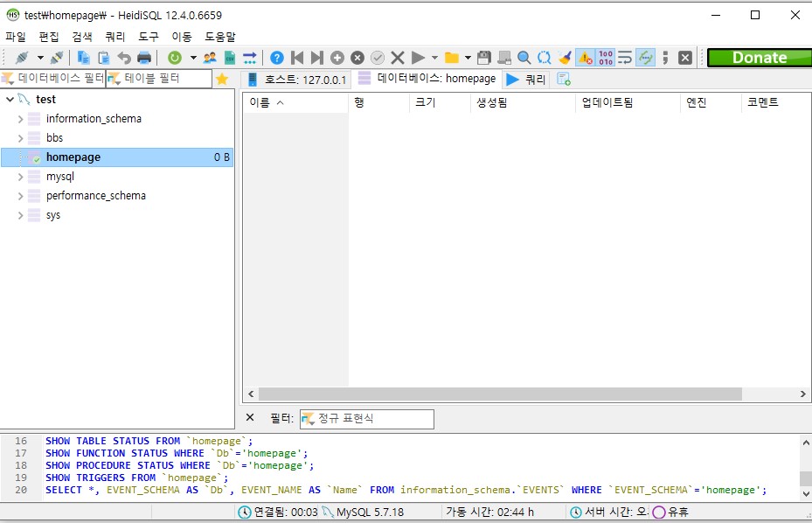Open the 편집 menu
Screen dimensions: 812x523
click(49, 37)
